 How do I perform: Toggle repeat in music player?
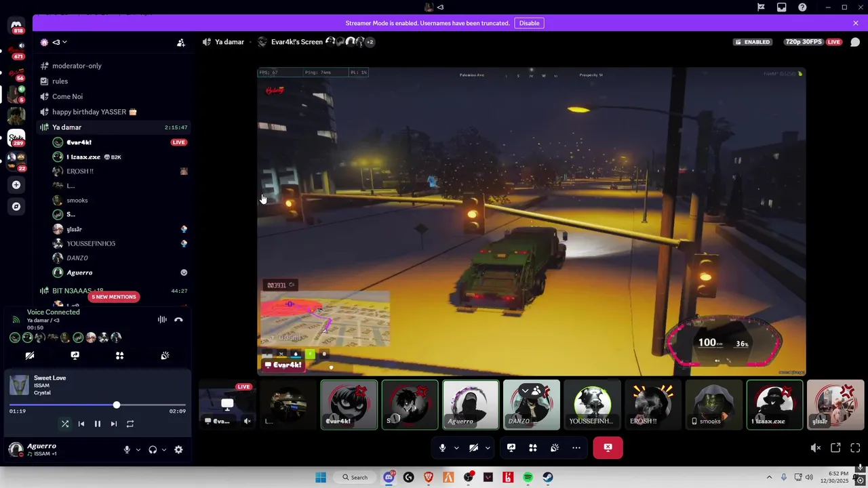pyautogui.click(x=130, y=424)
